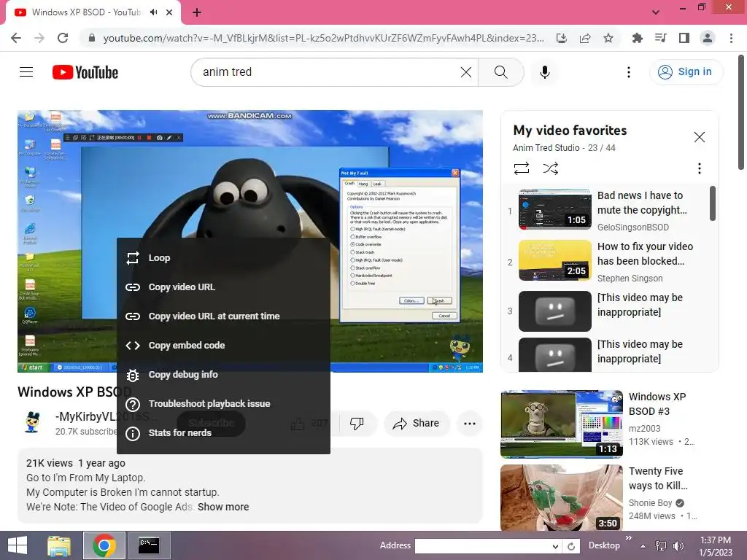747x560 pixels.
Task: Share this page icon in address bar
Action: [x=585, y=38]
